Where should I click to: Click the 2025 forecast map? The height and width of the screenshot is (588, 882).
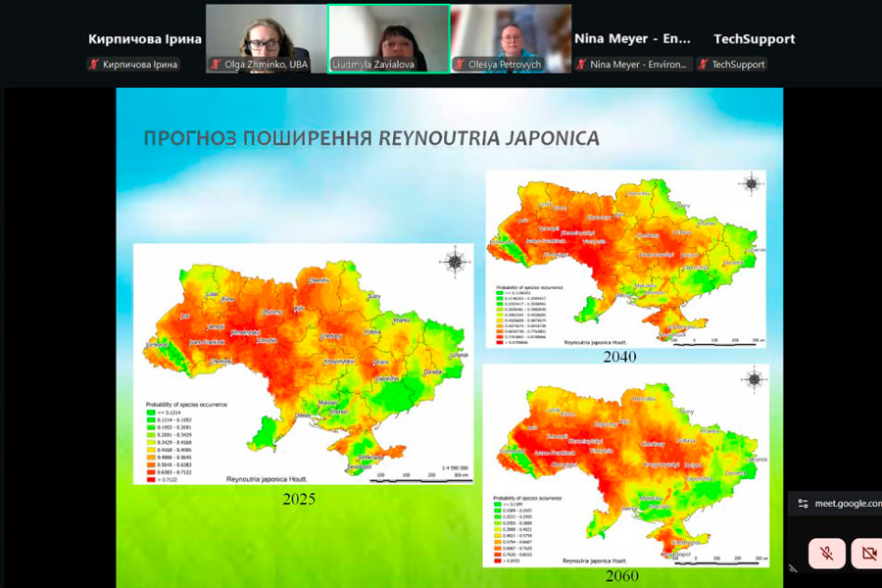[x=303, y=364]
